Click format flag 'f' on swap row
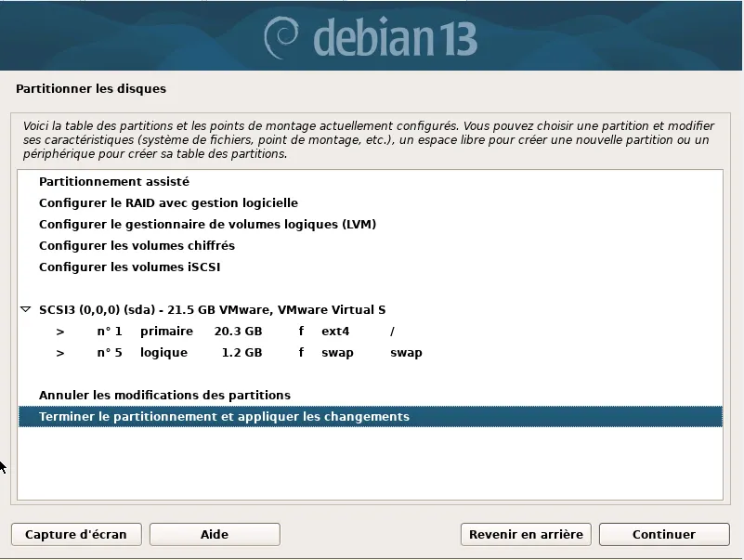The image size is (744, 560). tap(301, 353)
